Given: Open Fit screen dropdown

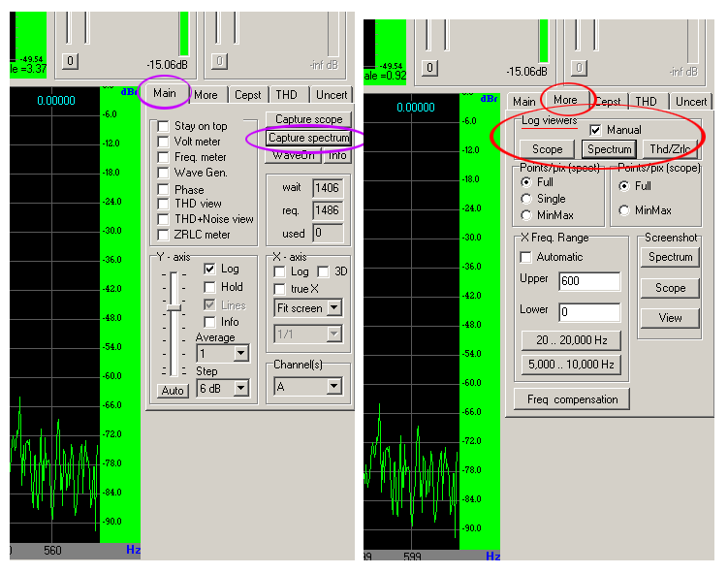Looking at the screenshot, I should coord(334,308).
